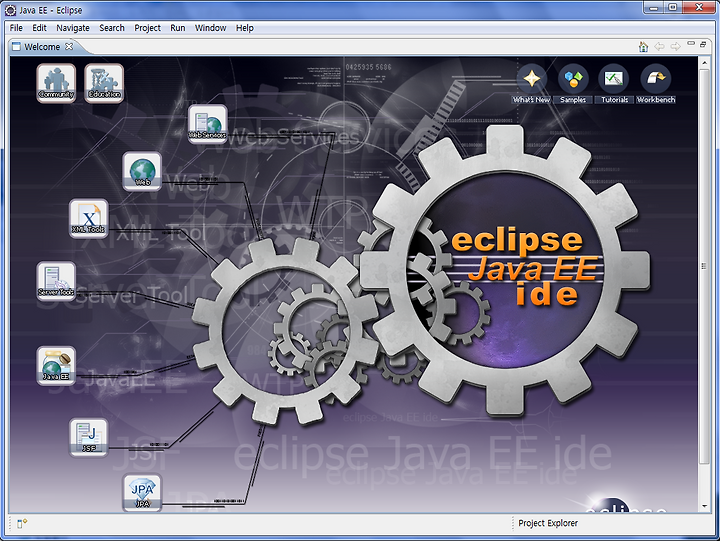Open the Samples icon

573,79
